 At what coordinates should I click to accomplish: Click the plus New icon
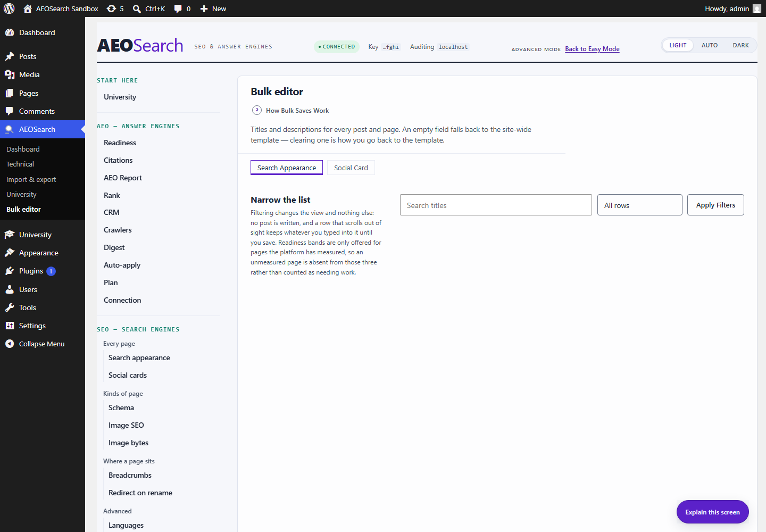(204, 9)
